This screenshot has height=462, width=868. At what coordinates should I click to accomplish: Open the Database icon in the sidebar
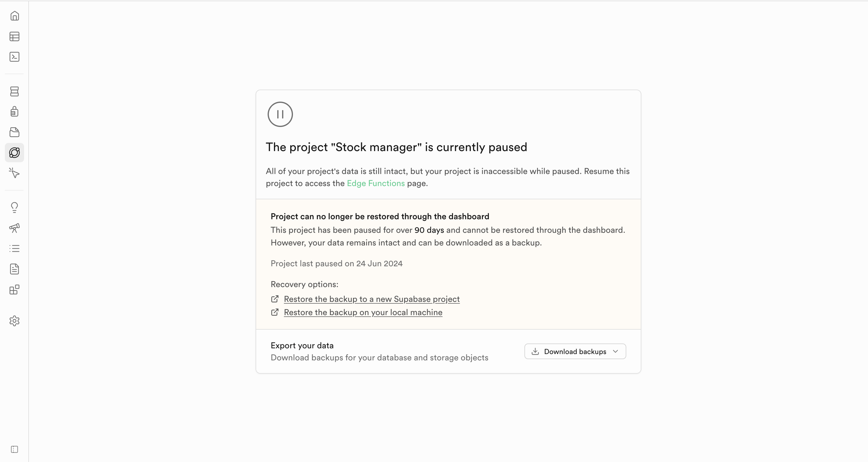pyautogui.click(x=14, y=91)
